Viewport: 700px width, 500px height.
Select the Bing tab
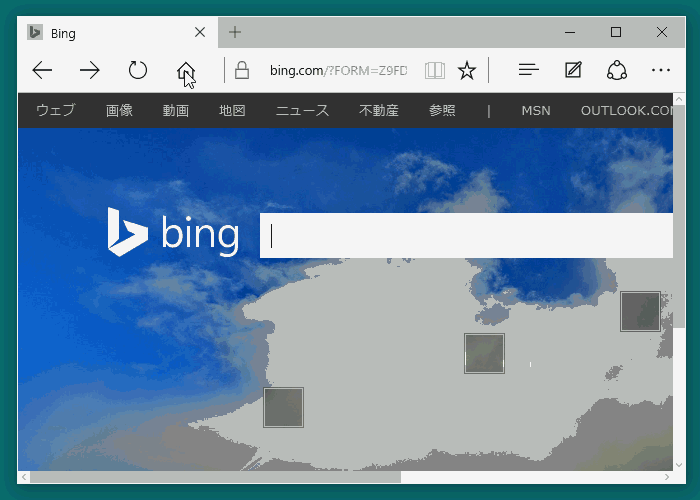pyautogui.click(x=118, y=33)
